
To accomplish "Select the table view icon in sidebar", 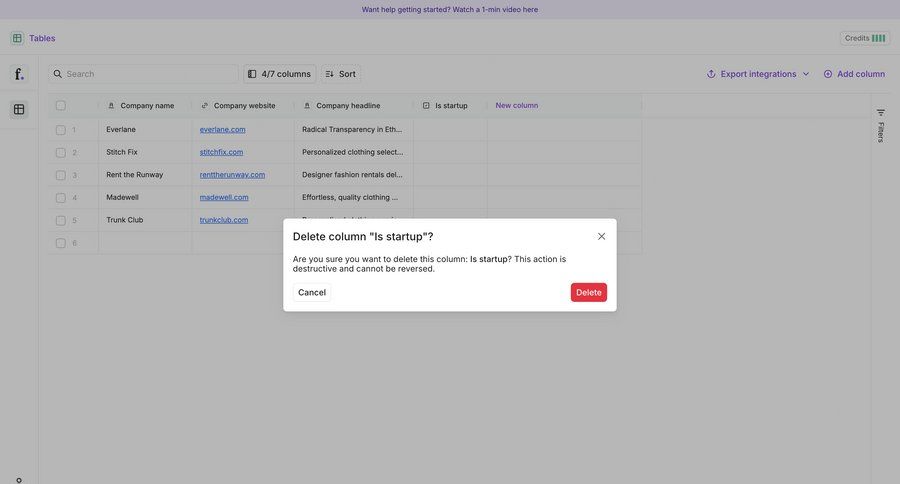I will [19, 109].
